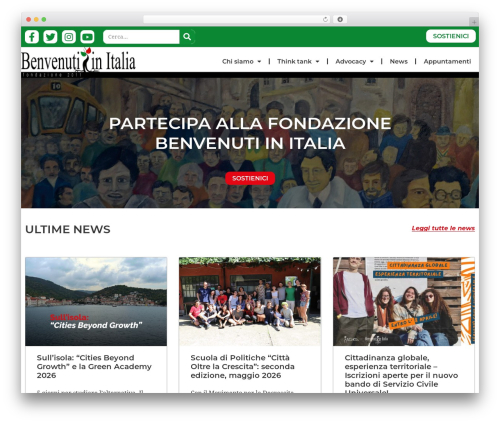Open the Sull'isola Cities Beyond Growth thumbnail
The width and height of the screenshot is (500, 423).
[96, 301]
